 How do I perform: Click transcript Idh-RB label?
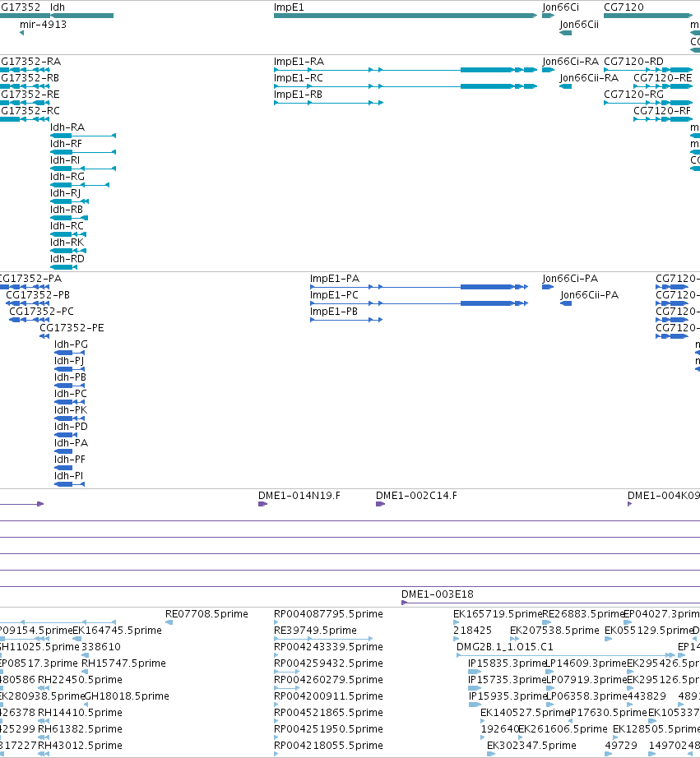pos(67,210)
